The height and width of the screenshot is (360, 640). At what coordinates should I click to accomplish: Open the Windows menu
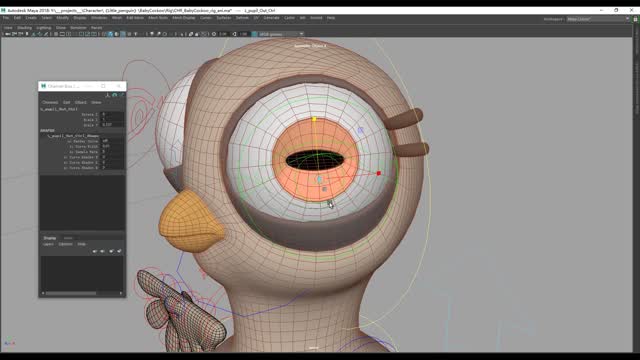coord(99,18)
